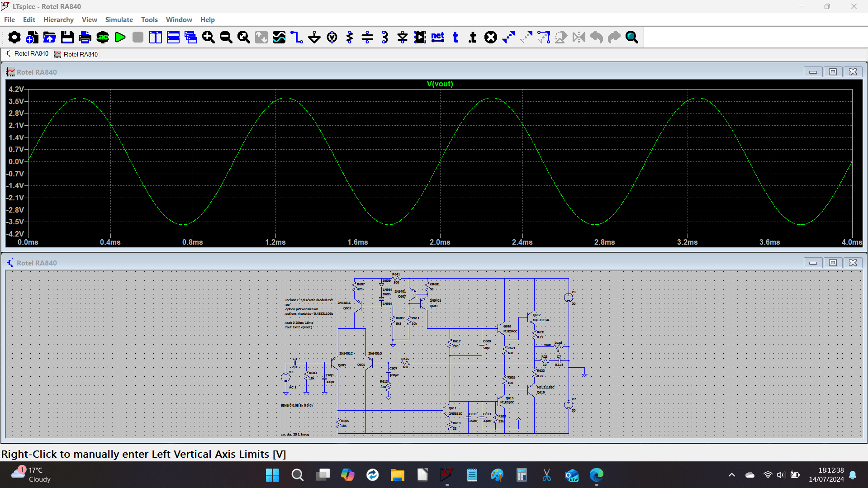Activate the Duplicate tool icon
The height and width of the screenshot is (488, 868).
[508, 37]
